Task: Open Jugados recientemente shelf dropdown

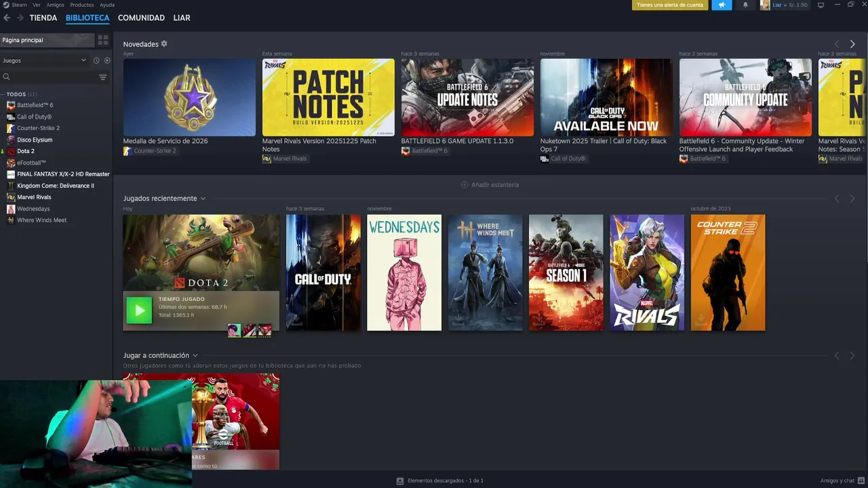Action: tap(203, 199)
